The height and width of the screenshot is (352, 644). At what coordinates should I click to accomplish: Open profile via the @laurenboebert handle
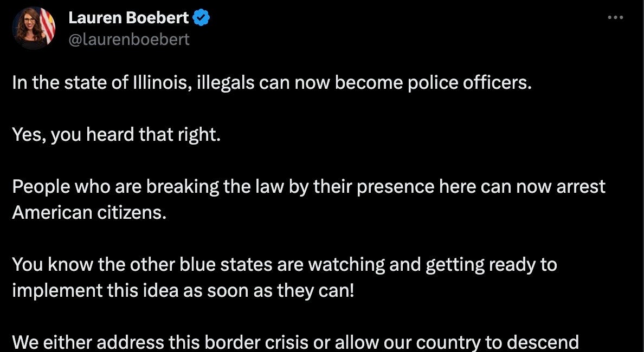(128, 39)
